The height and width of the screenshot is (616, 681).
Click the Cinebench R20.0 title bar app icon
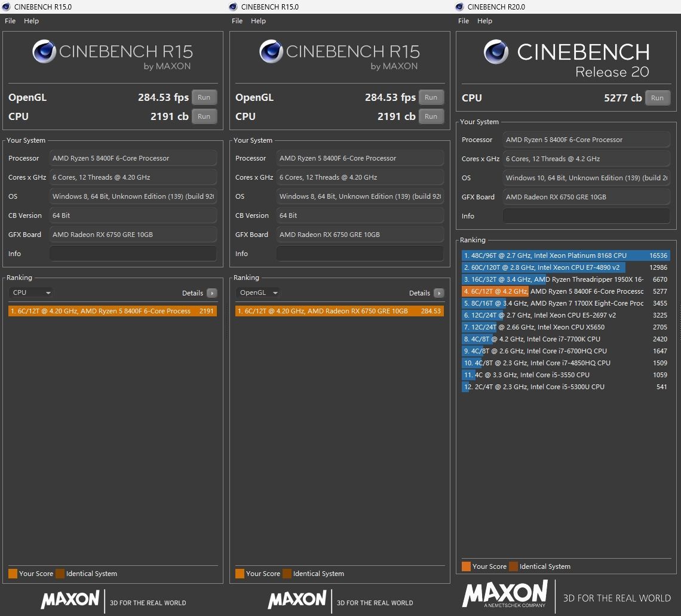tap(459, 7)
